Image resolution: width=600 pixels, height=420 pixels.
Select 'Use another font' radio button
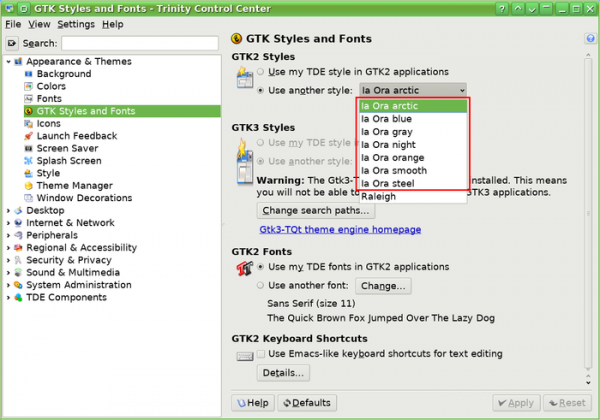point(261,286)
